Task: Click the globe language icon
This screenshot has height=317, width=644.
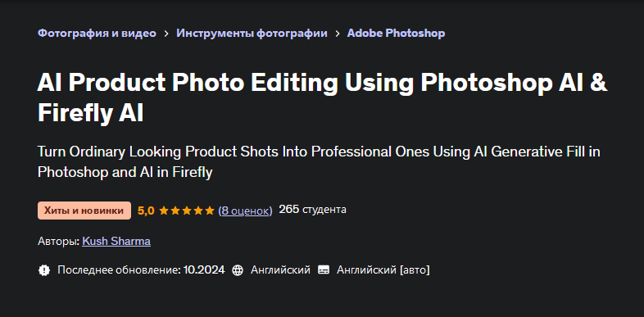Action: click(x=238, y=269)
